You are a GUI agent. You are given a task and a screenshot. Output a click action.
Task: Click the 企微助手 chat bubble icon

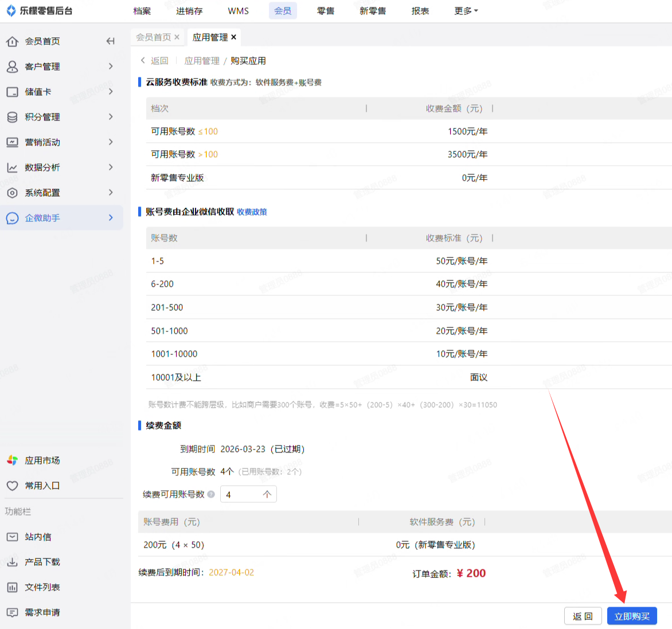(13, 218)
